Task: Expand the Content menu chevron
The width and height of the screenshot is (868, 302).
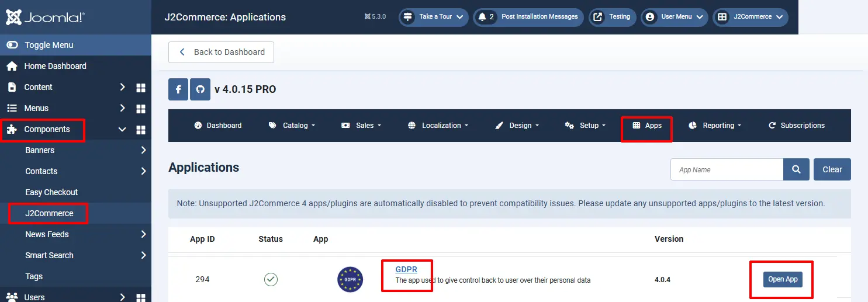Action: (122, 87)
